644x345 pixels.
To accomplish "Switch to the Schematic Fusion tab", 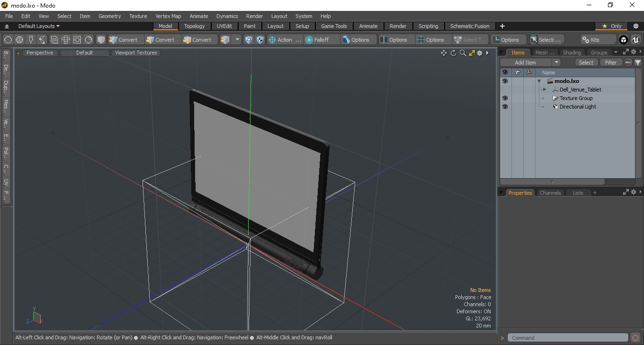I will (x=470, y=26).
